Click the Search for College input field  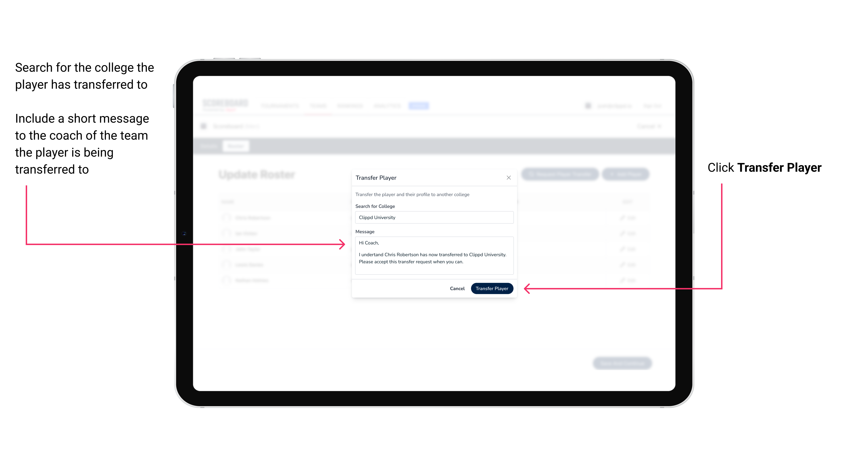click(x=433, y=217)
